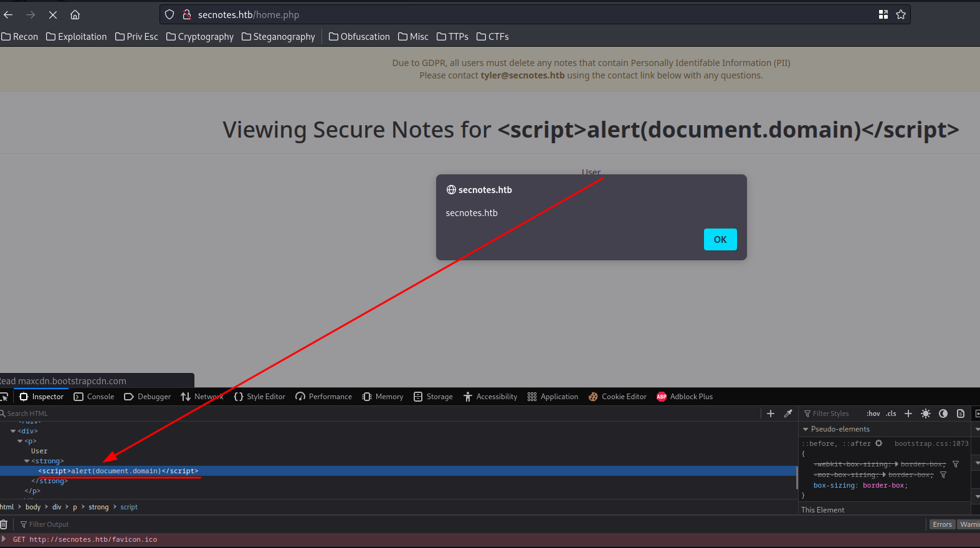Edit the border-box value of box-sizing
This screenshot has width=980, height=548.
[883, 485]
